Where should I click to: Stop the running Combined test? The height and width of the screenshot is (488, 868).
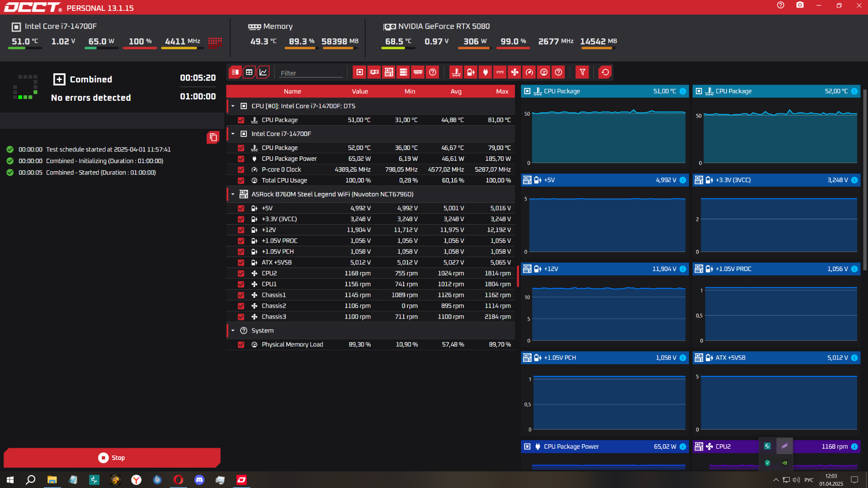[x=112, y=458]
